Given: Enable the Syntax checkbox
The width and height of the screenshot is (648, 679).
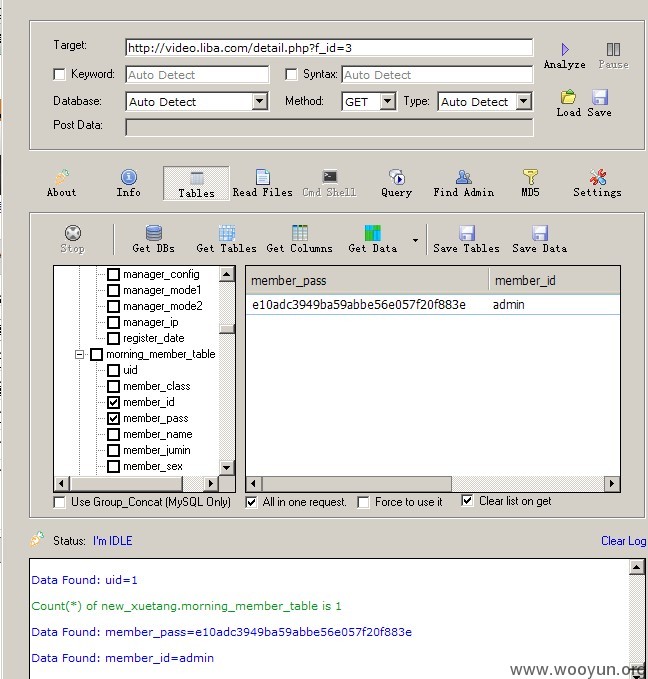Looking at the screenshot, I should [x=292, y=74].
